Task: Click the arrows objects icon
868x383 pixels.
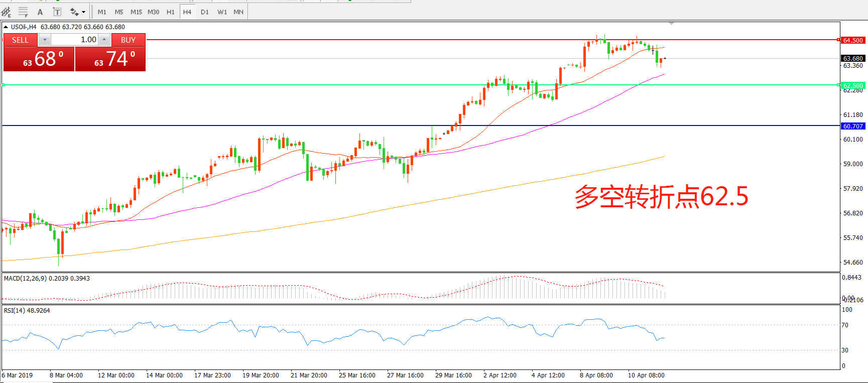Action: point(74,12)
